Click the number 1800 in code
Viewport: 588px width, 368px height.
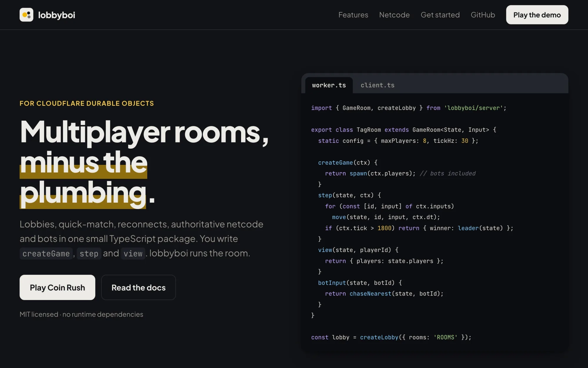[x=384, y=228]
